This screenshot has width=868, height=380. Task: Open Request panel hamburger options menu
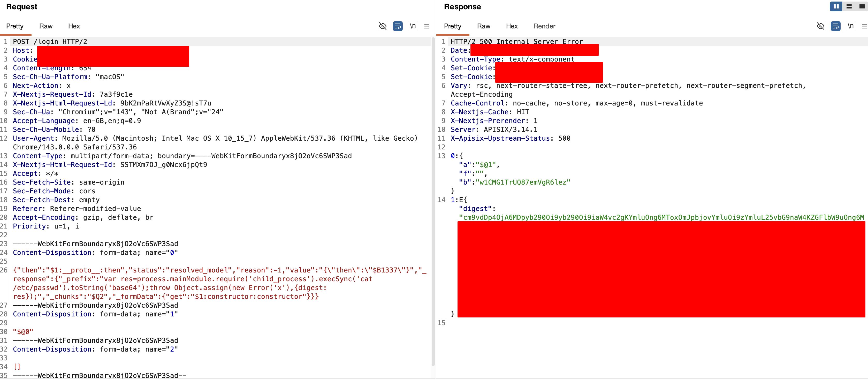[427, 26]
